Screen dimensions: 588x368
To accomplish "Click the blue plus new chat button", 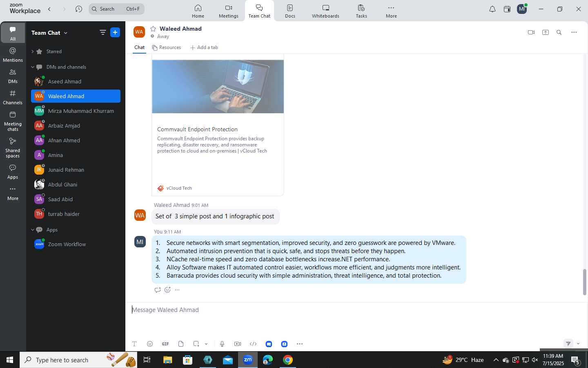I will click(x=115, y=32).
